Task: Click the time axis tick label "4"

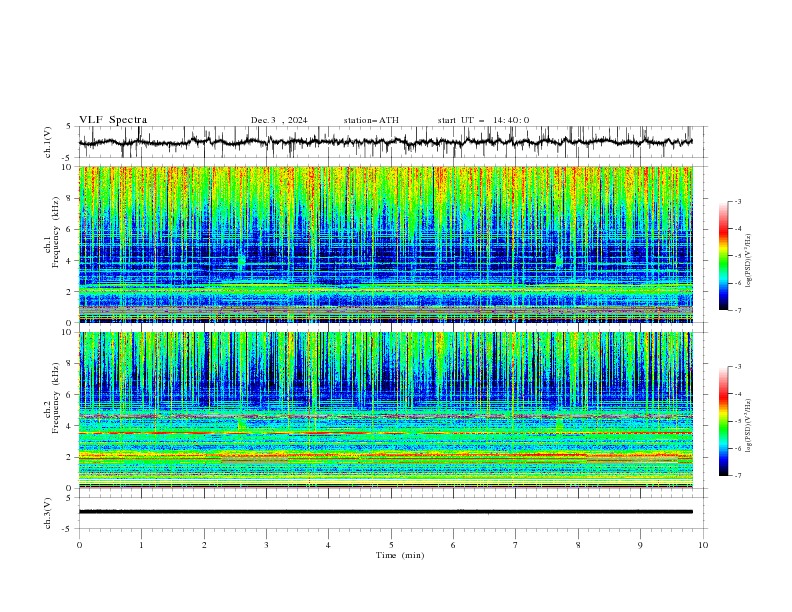Action: click(x=328, y=545)
